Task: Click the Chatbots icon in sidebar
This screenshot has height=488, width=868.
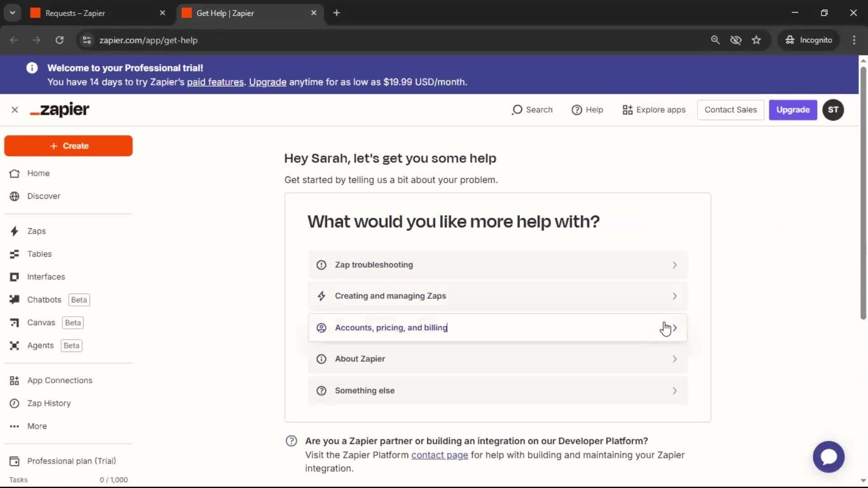Action: pos(14,300)
